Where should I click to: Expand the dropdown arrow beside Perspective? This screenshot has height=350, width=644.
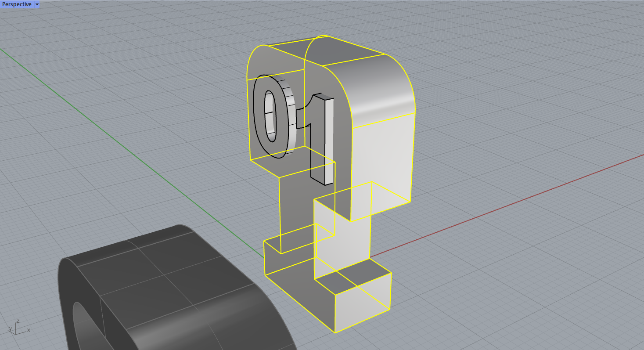click(37, 4)
